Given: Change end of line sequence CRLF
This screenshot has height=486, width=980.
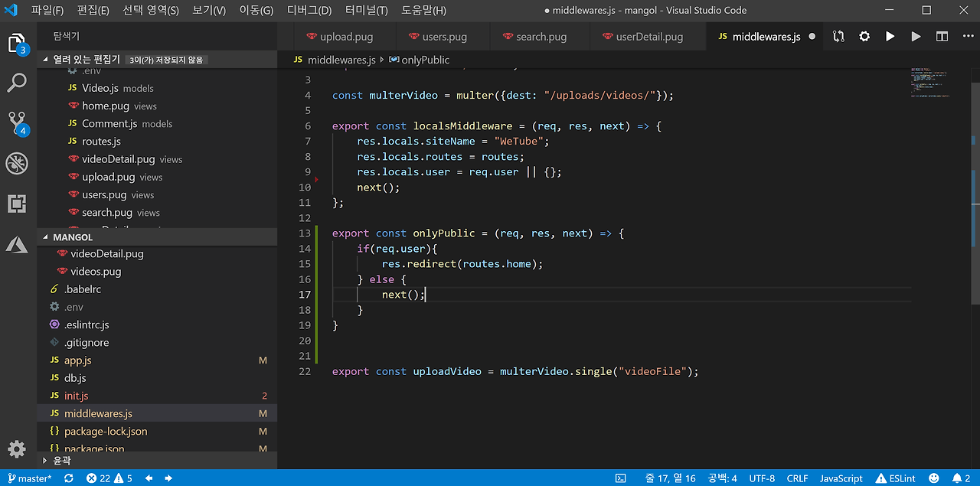Looking at the screenshot, I should [797, 478].
